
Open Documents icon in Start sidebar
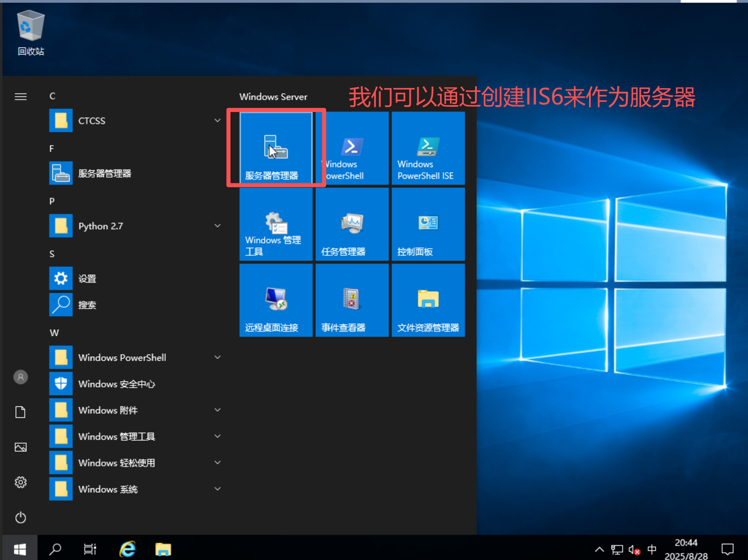pyautogui.click(x=20, y=412)
